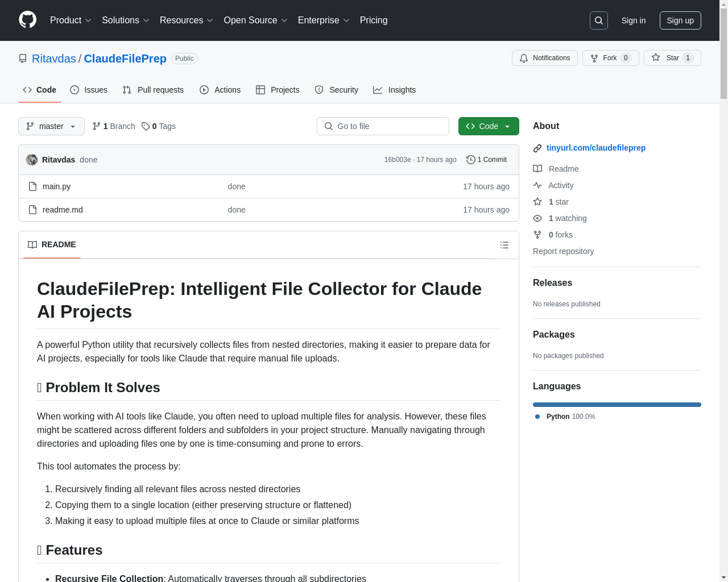728x582 pixels.
Task: Click the Sign in link
Action: [x=634, y=20]
